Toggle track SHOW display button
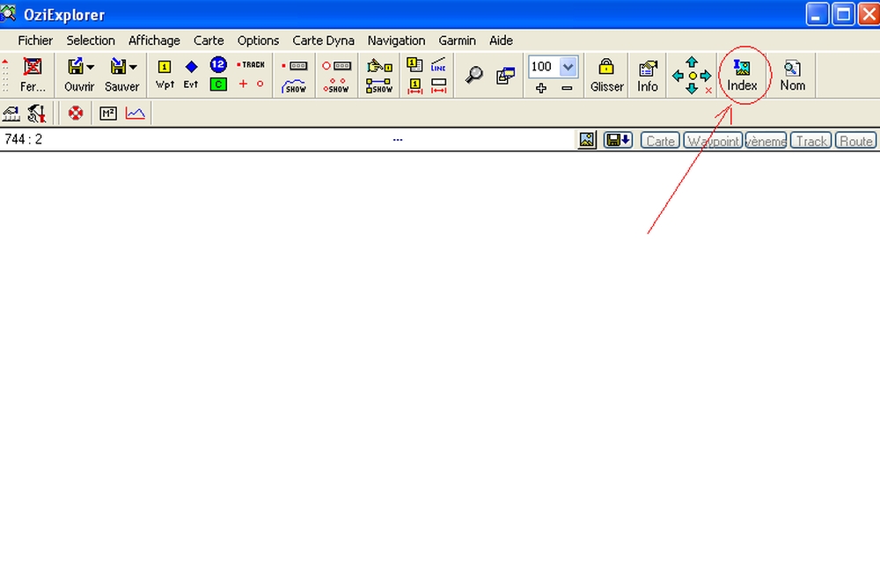880x588 pixels. click(x=294, y=86)
